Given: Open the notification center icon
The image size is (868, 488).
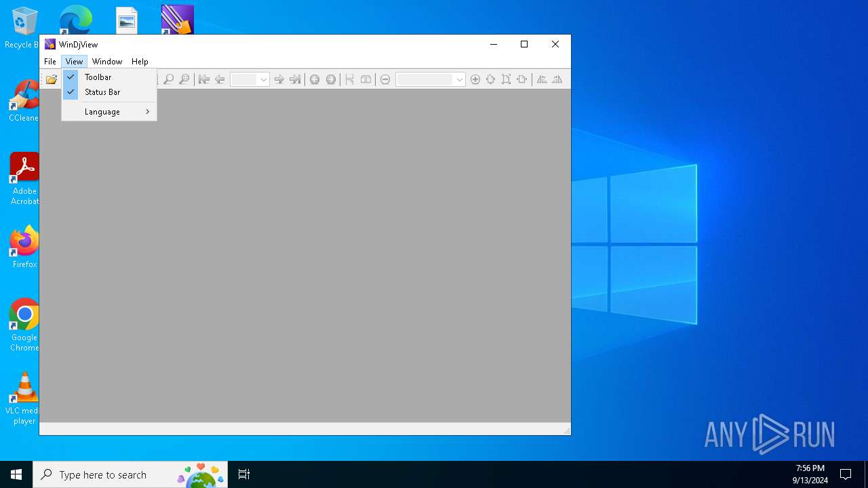Looking at the screenshot, I should coord(846,474).
